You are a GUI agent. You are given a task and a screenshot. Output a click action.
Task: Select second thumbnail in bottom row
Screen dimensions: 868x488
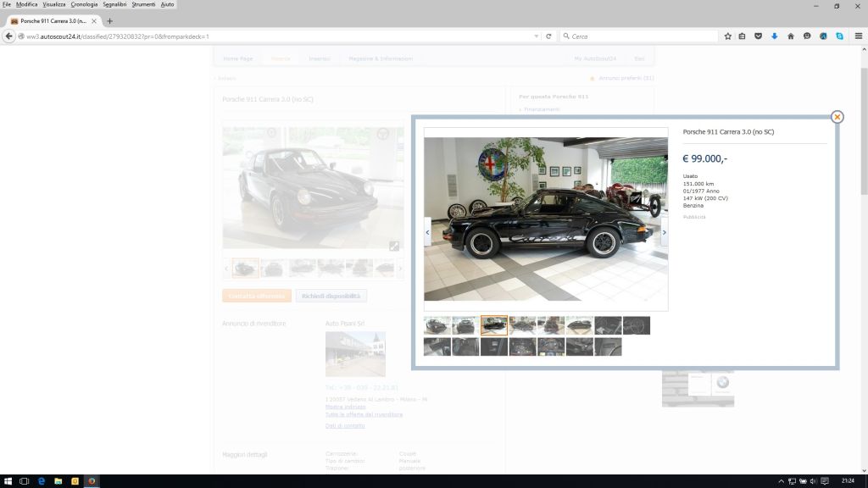click(465, 347)
